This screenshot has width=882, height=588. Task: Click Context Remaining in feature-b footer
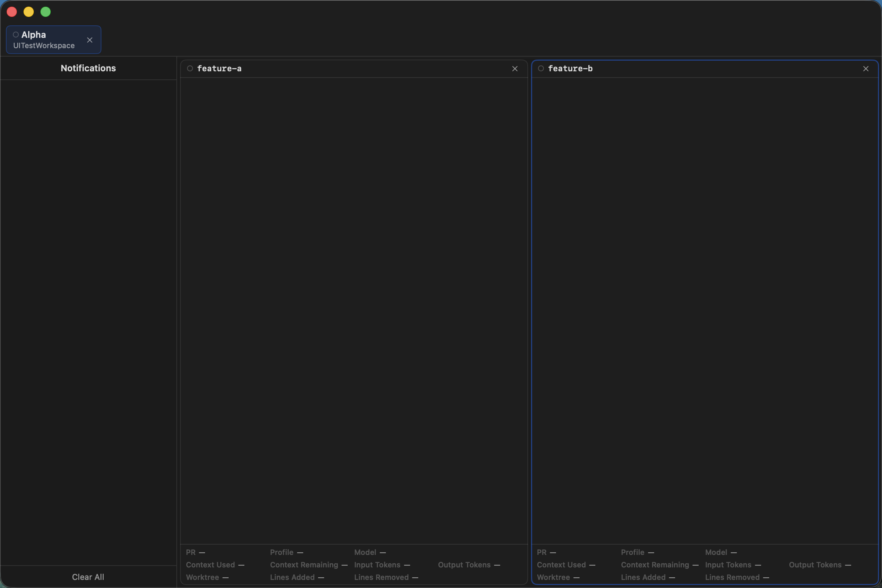tap(655, 565)
